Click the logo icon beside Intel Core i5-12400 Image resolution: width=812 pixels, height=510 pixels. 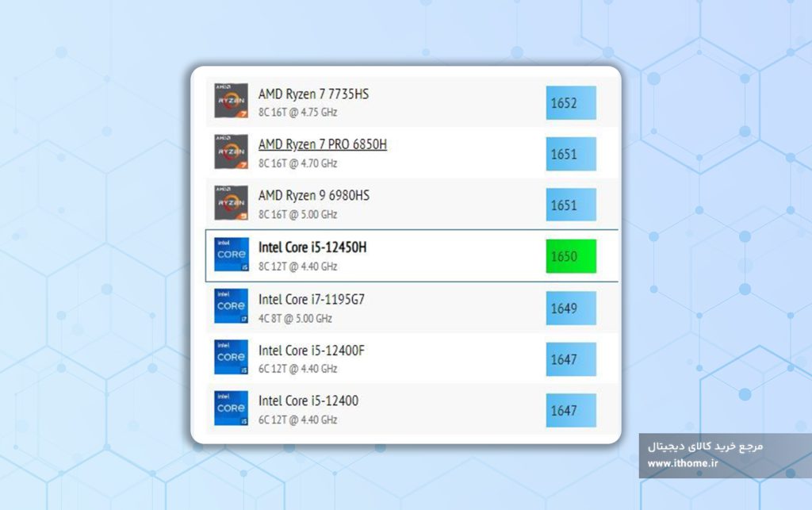pyautogui.click(x=231, y=408)
